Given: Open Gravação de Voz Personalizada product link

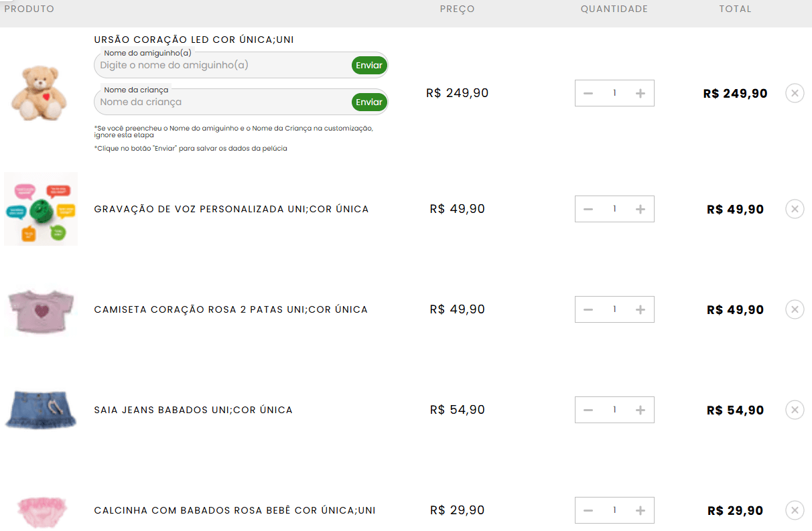Looking at the screenshot, I should coord(231,209).
